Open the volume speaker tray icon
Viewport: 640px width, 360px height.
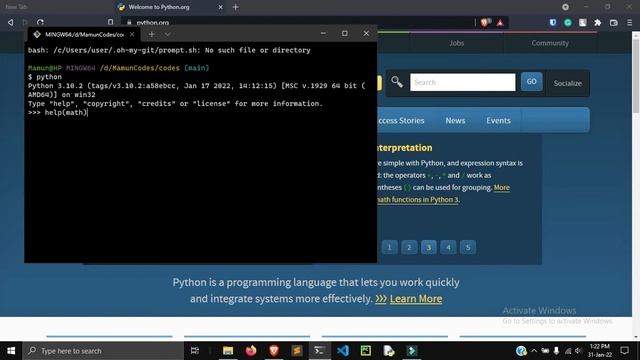click(x=578, y=351)
